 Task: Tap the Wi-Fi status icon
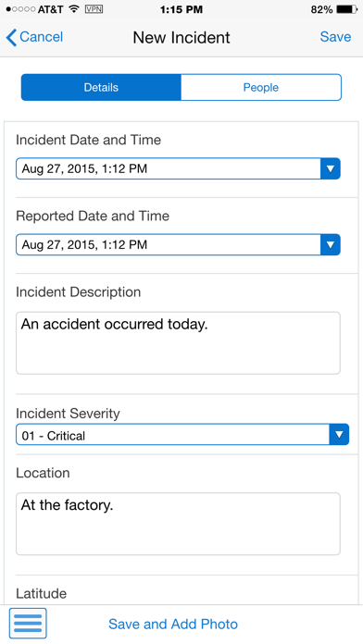(74, 9)
